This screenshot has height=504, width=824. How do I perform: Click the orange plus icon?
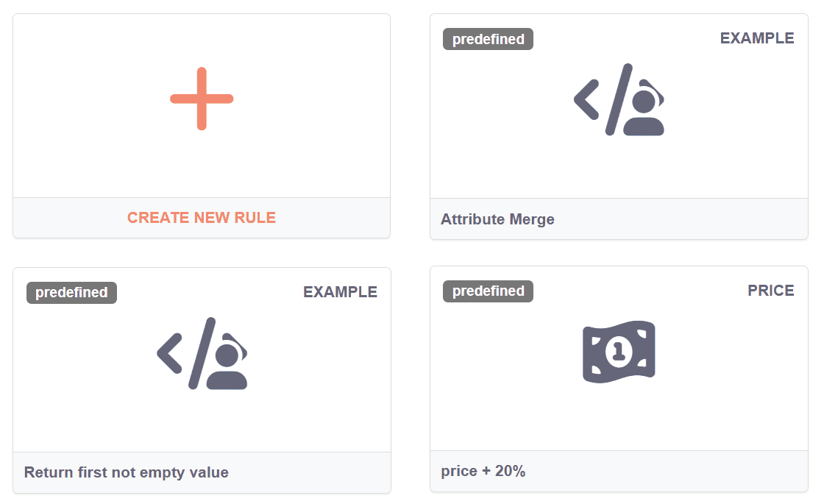(x=202, y=99)
